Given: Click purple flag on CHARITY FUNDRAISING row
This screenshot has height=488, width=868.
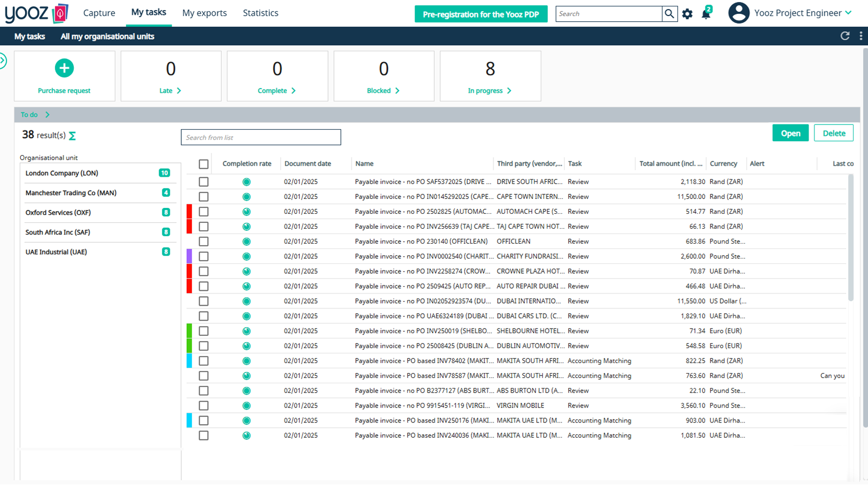Looking at the screenshot, I should (x=189, y=256).
